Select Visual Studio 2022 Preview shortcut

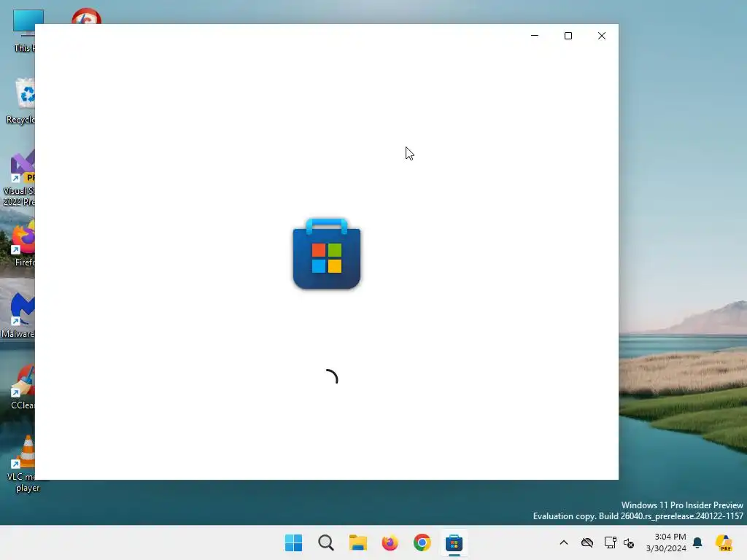pyautogui.click(x=20, y=178)
